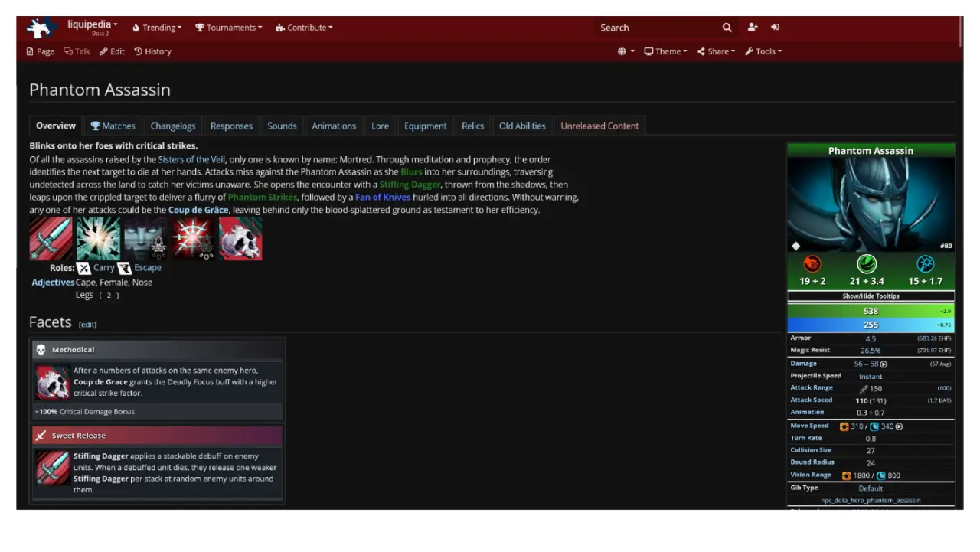The height and width of the screenshot is (552, 980).
Task: Click the Phantom Assassin portrait image
Action: 871,205
